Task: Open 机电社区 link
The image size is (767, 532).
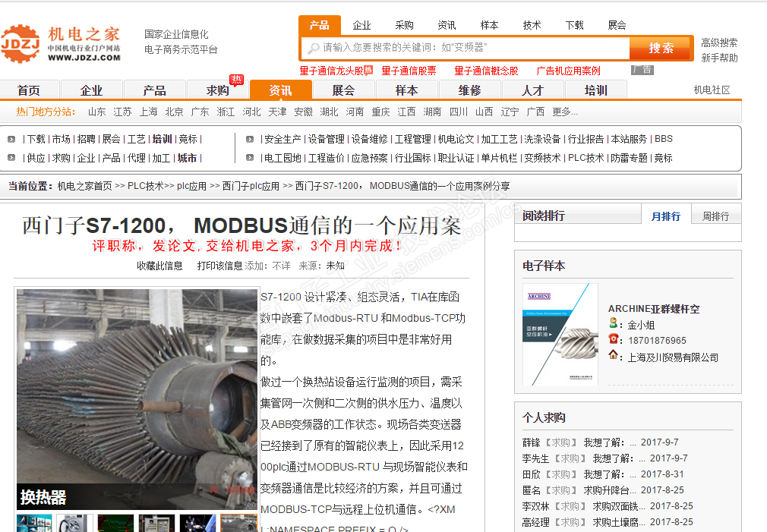Action: coord(712,90)
